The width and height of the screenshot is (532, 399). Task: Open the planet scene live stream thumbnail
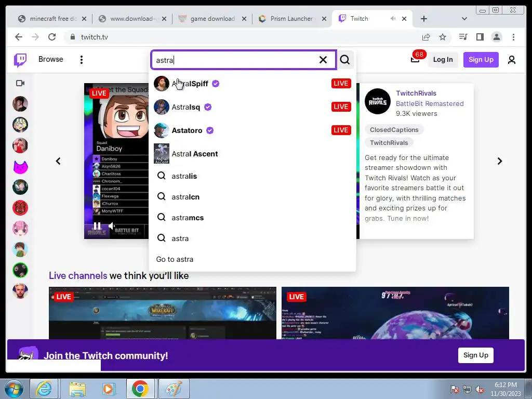coord(395,313)
